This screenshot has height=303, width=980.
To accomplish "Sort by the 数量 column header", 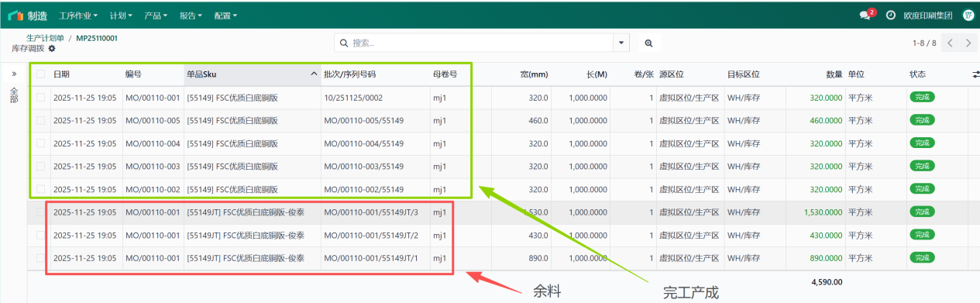I will pos(816,74).
